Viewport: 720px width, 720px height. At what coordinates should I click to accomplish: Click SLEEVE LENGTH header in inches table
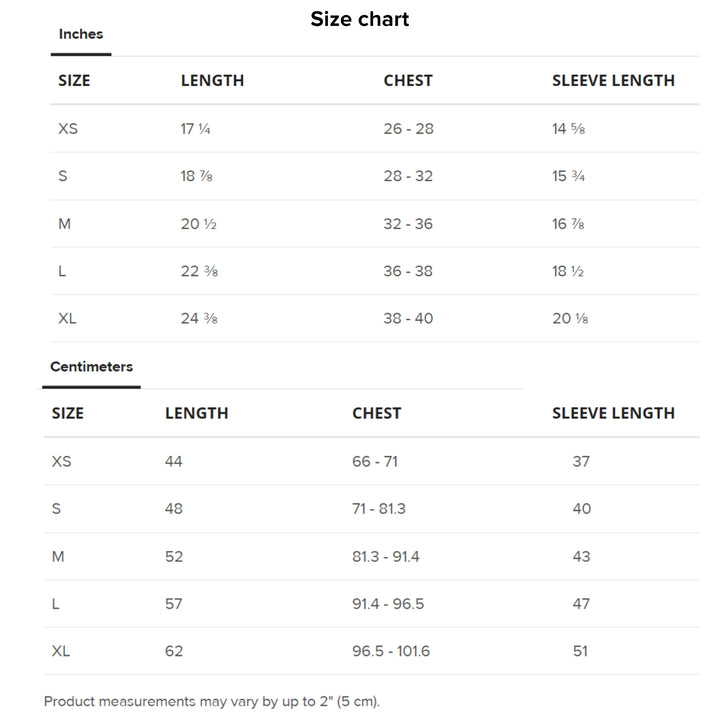click(x=613, y=81)
